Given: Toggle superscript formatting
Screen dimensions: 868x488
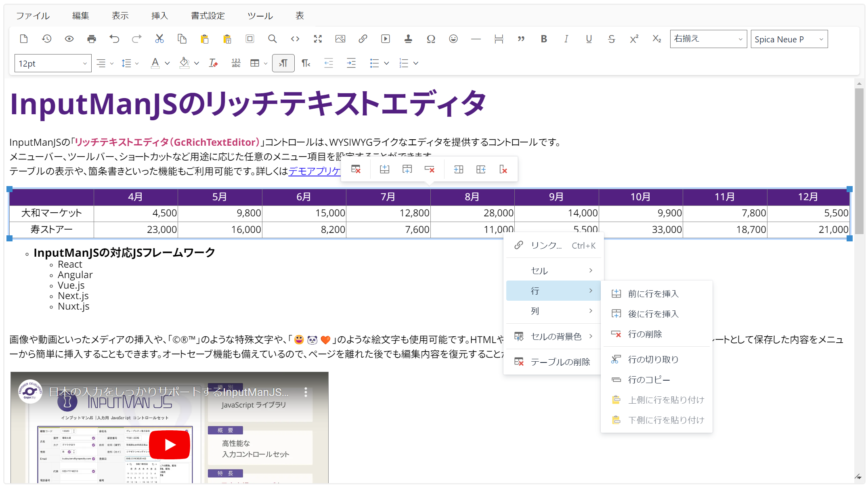Looking at the screenshot, I should [x=634, y=39].
